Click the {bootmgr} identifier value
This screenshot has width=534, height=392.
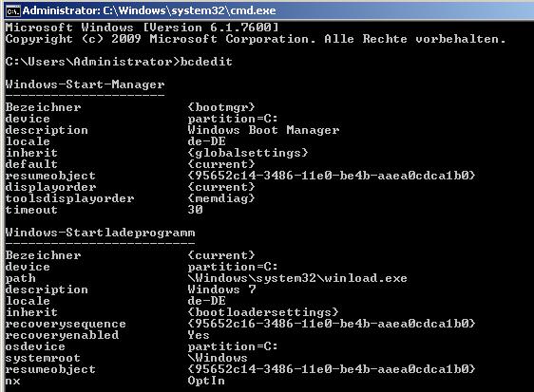coord(221,107)
